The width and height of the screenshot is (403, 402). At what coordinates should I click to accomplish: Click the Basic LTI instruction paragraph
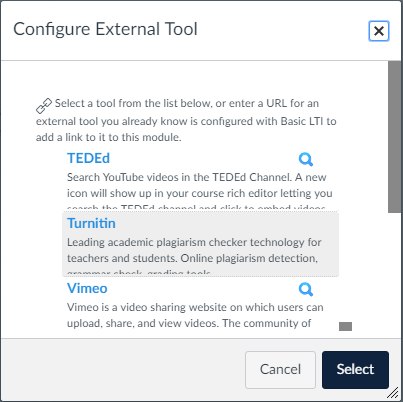tap(186, 121)
